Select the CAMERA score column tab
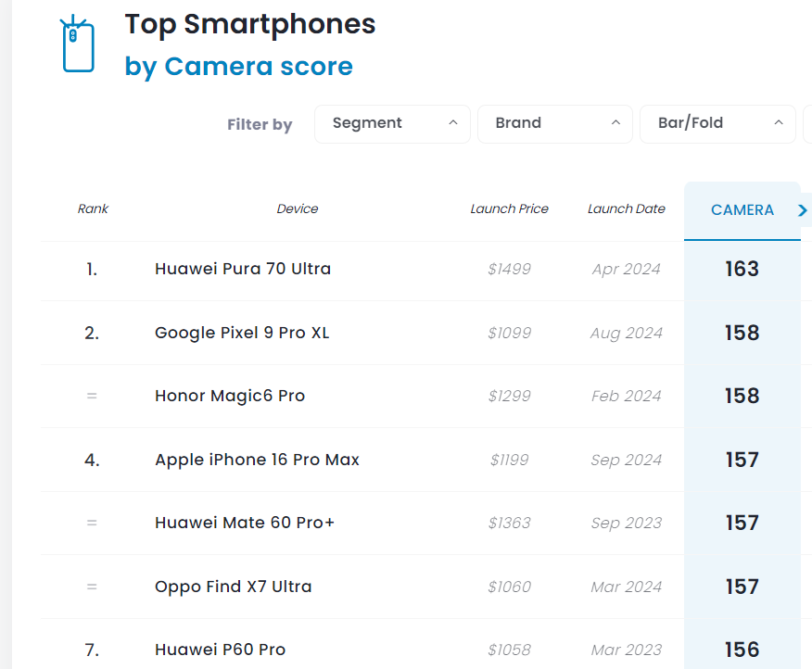The width and height of the screenshot is (812, 669). [x=742, y=210]
